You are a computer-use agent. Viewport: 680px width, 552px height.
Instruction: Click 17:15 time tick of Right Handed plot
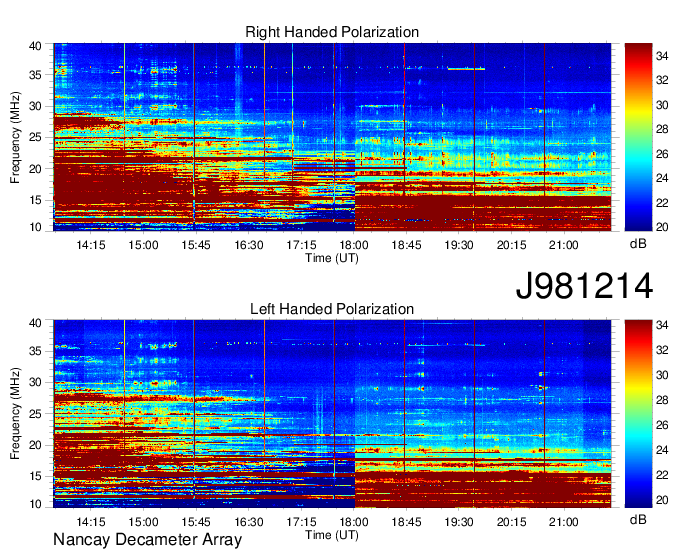(x=301, y=245)
